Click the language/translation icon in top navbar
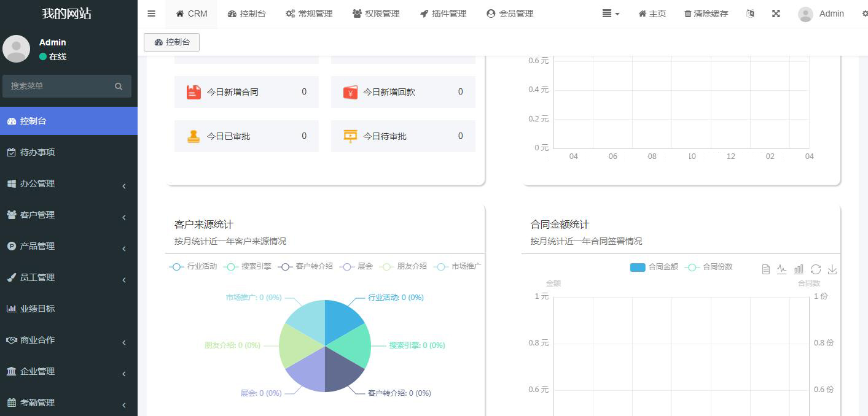 750,13
